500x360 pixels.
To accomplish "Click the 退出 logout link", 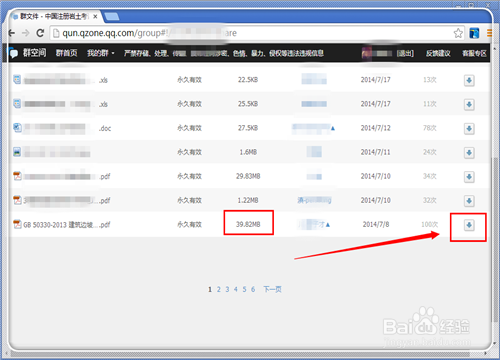I will (405, 53).
